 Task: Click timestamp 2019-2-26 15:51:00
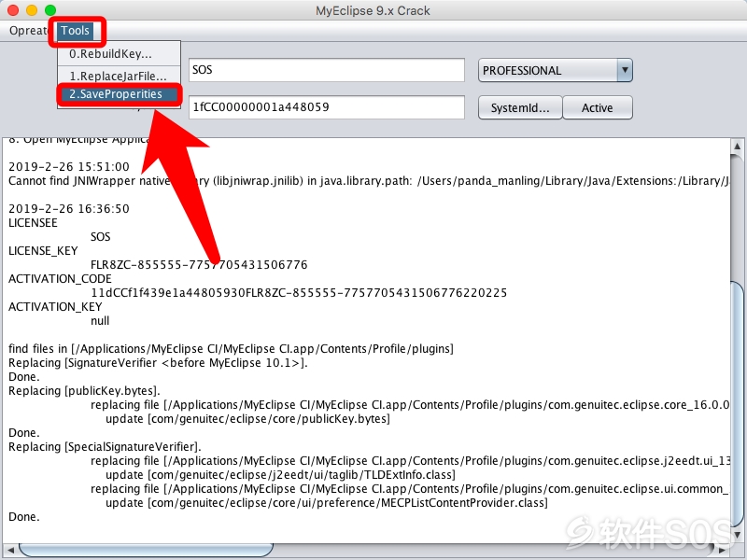(69, 167)
